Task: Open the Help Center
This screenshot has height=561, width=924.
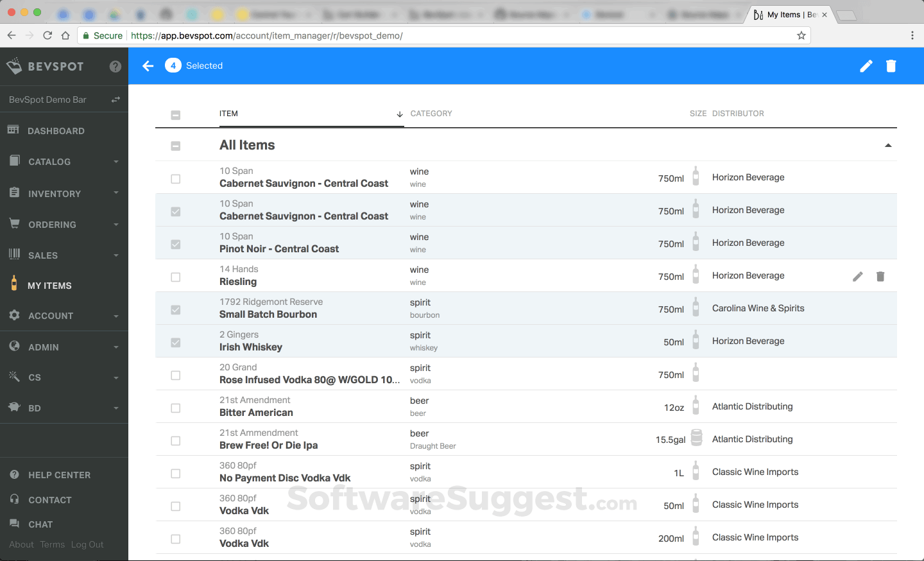Action: coord(60,475)
